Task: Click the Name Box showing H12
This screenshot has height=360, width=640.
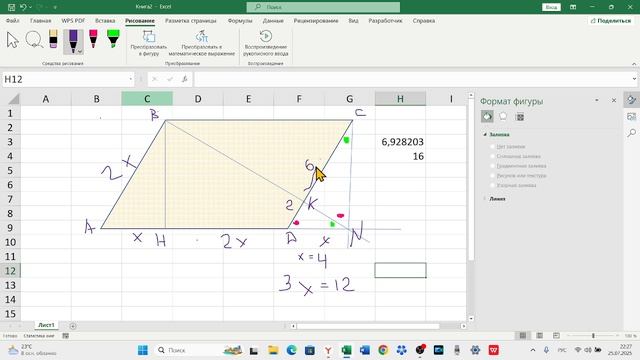Action: tap(65, 79)
